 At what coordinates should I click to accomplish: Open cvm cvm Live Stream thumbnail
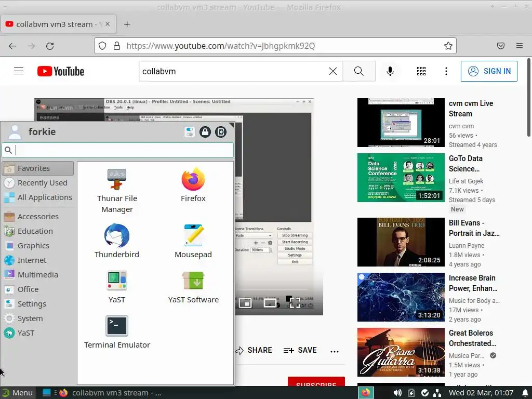pyautogui.click(x=401, y=123)
